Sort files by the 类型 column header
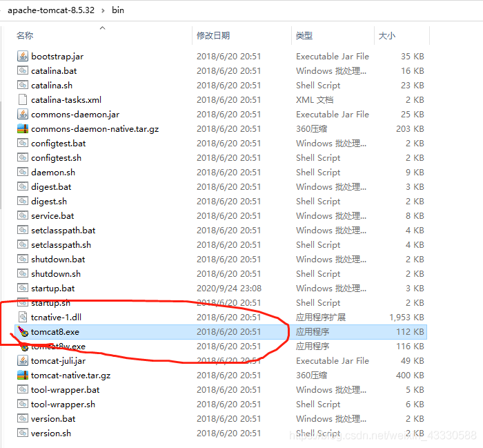The width and height of the screenshot is (483, 448). pyautogui.click(x=304, y=35)
